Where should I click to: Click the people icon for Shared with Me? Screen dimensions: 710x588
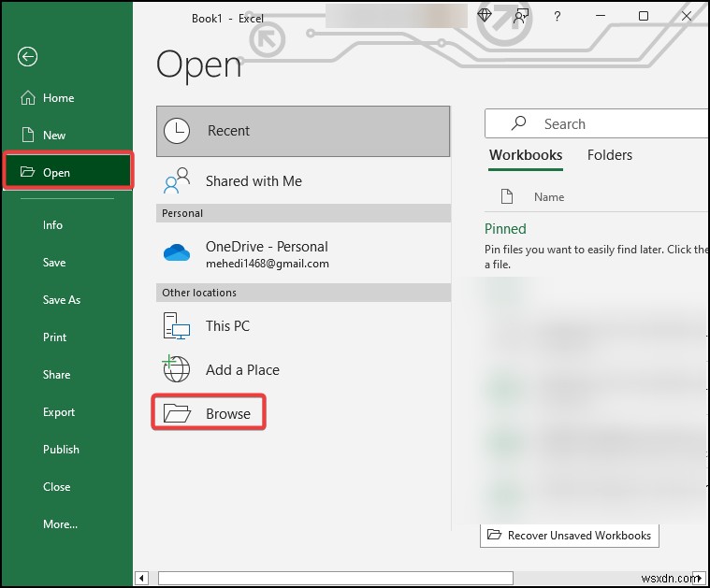(x=177, y=180)
